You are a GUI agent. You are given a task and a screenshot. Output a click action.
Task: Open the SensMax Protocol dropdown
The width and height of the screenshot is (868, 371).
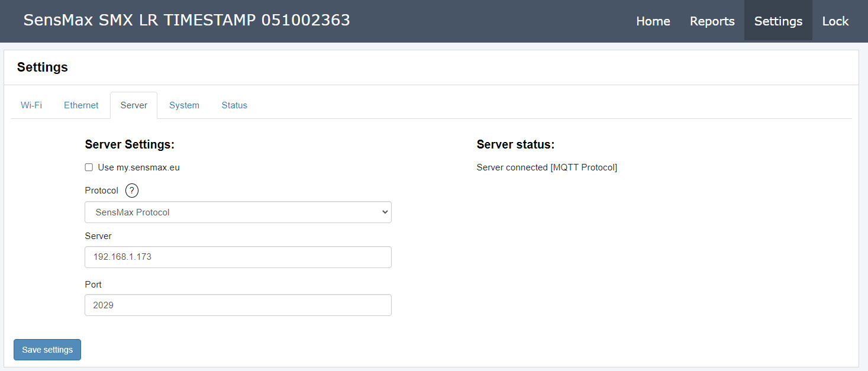(238, 212)
